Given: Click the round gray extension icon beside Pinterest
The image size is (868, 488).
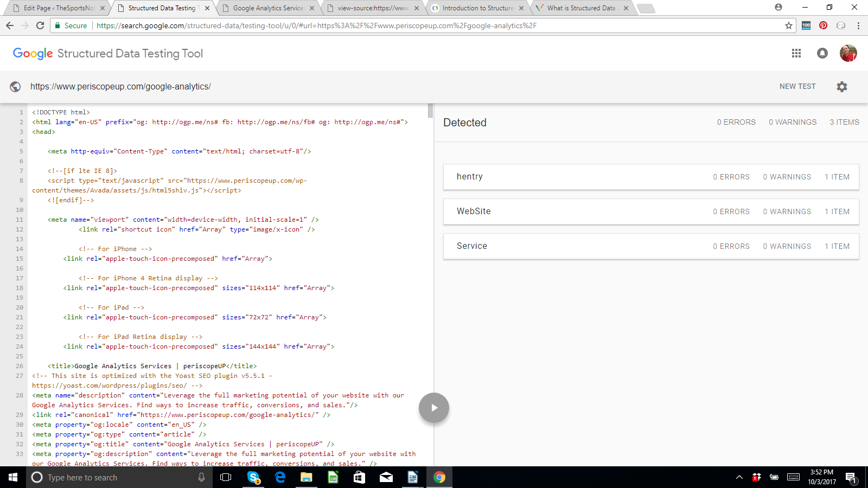Looking at the screenshot, I should 841,25.
